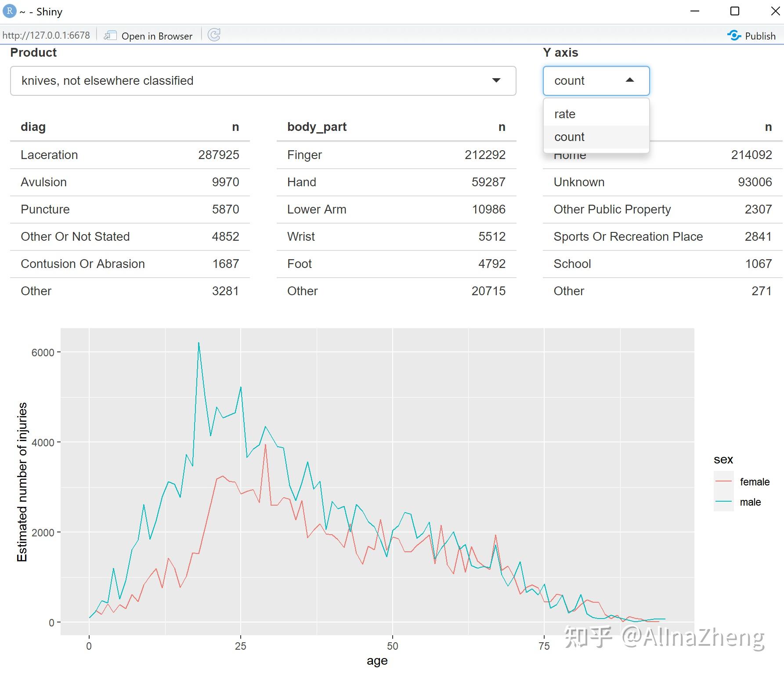784x673 pixels.
Task: Click Other Or Not Stated cell
Action: point(75,237)
